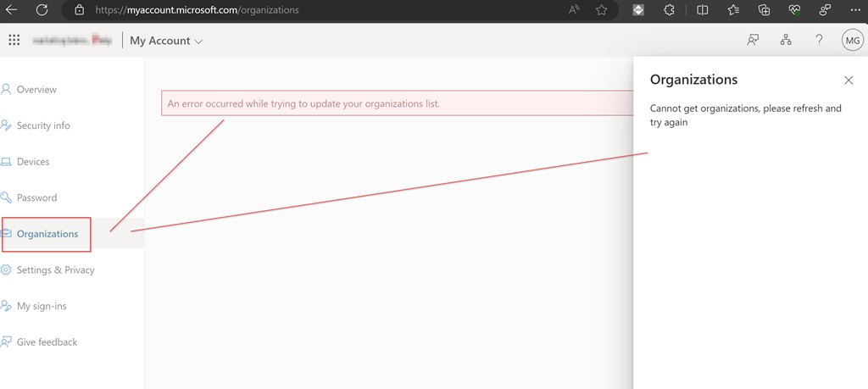Open the Favorites list
The image size is (868, 389).
[x=733, y=9]
